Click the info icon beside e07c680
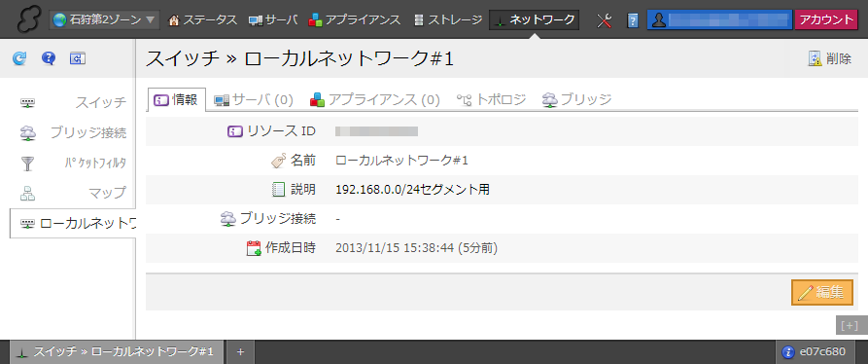Image resolution: width=868 pixels, height=364 pixels. pyautogui.click(x=787, y=351)
